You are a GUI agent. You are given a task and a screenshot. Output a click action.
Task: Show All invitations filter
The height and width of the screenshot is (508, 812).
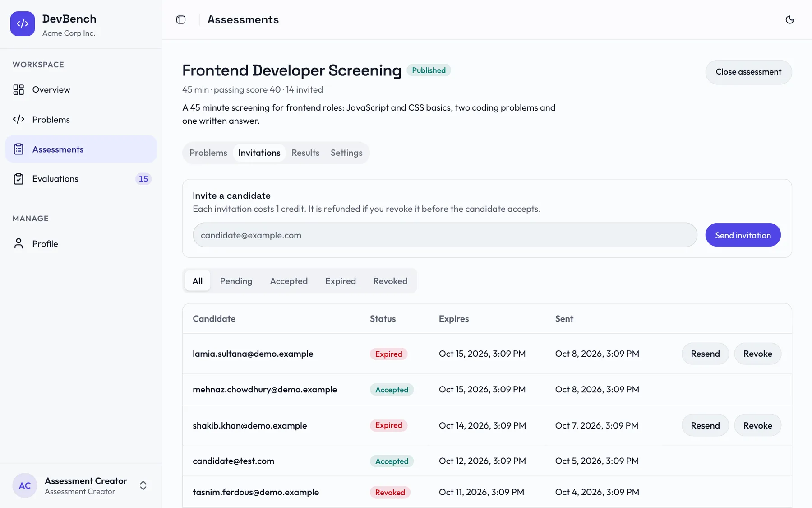click(x=198, y=281)
